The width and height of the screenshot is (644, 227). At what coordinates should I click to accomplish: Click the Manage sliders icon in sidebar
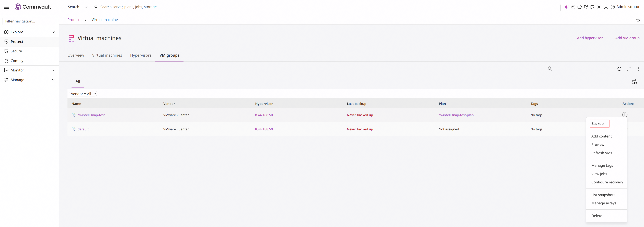[6, 80]
